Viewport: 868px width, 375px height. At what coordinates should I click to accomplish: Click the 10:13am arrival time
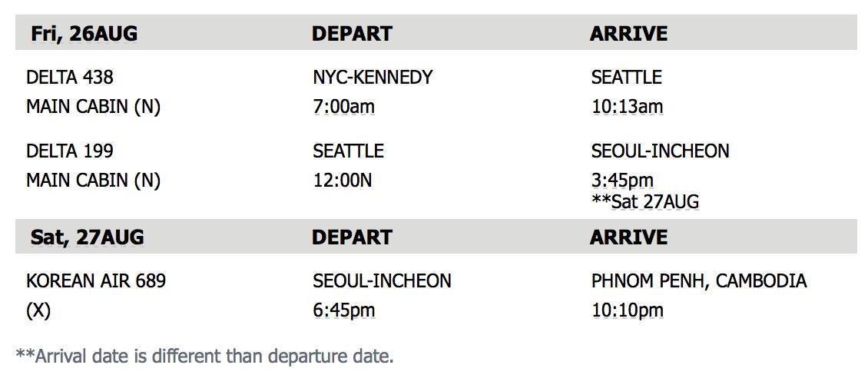click(628, 106)
